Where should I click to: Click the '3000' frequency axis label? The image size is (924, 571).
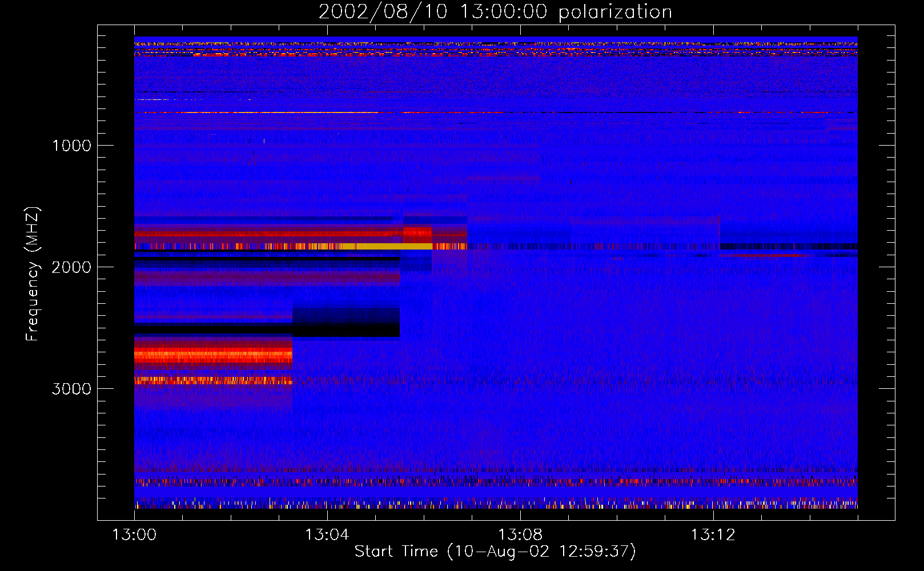(71, 389)
